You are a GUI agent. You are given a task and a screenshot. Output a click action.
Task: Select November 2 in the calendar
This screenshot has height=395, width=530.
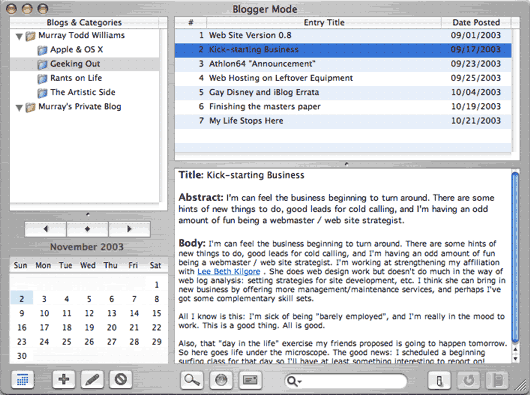pos(22,299)
